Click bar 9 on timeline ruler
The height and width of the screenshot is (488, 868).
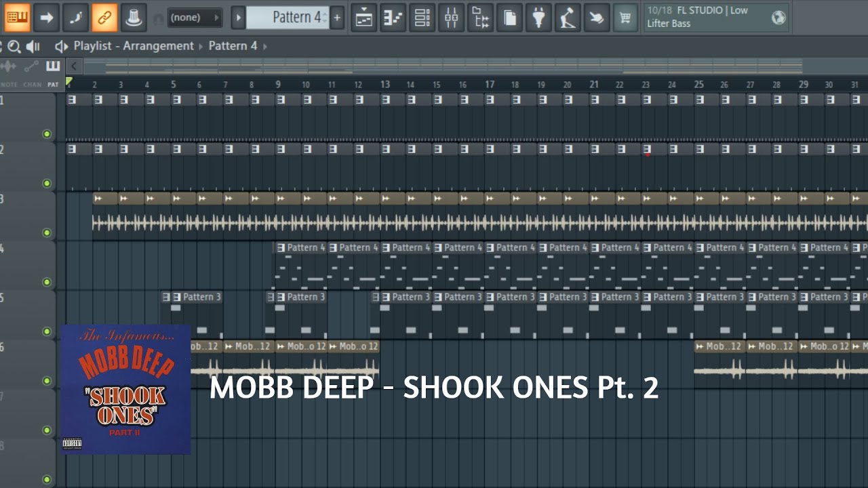278,85
